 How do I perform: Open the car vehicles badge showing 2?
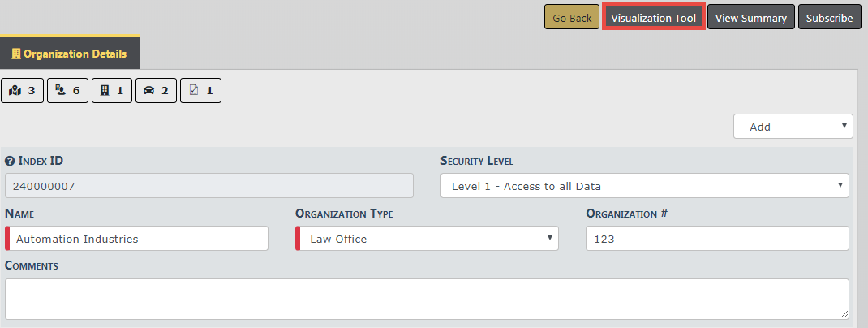[x=156, y=91]
